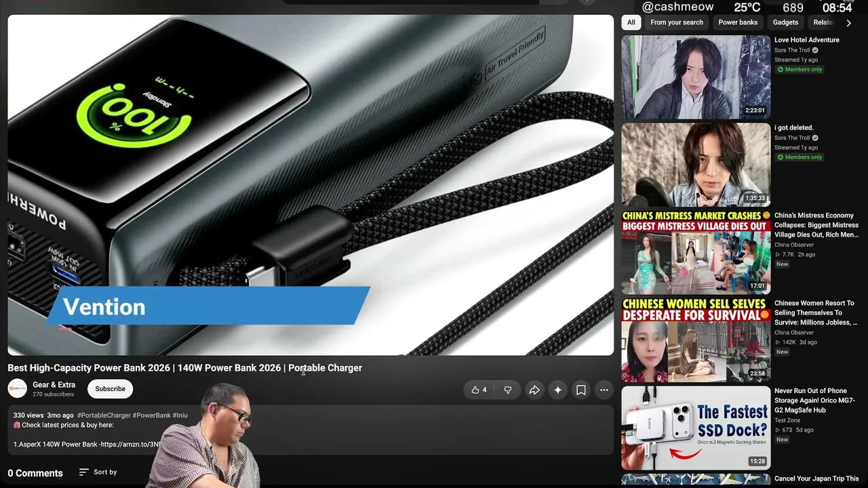
Task: Click Members only badge on Love Hotel Adventure
Action: [x=800, y=70]
